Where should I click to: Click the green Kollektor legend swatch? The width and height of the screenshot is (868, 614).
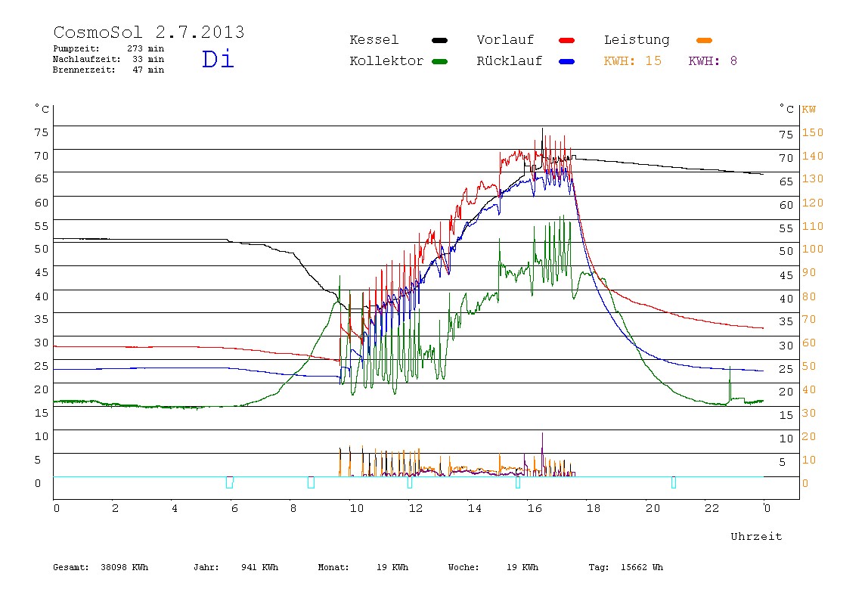click(439, 61)
